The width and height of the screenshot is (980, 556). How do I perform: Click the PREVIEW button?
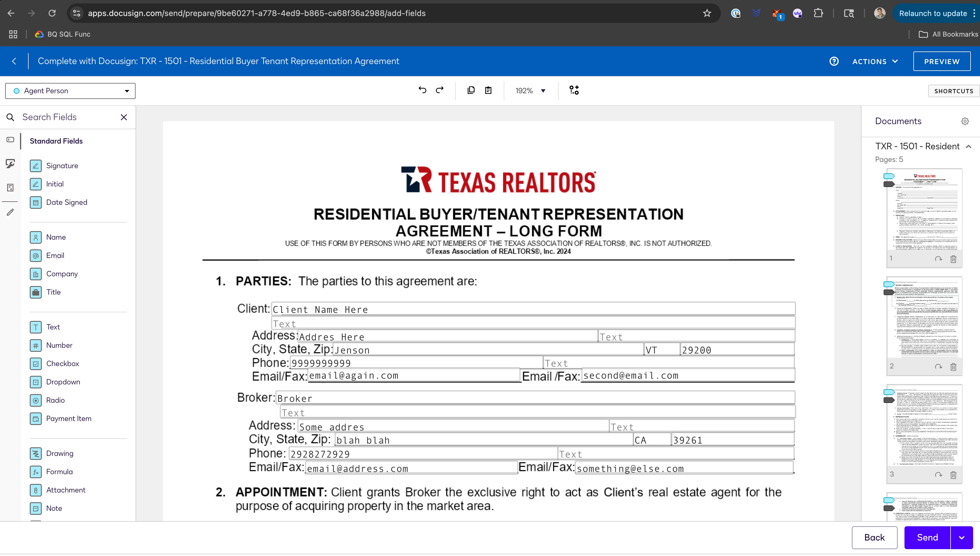coord(941,61)
